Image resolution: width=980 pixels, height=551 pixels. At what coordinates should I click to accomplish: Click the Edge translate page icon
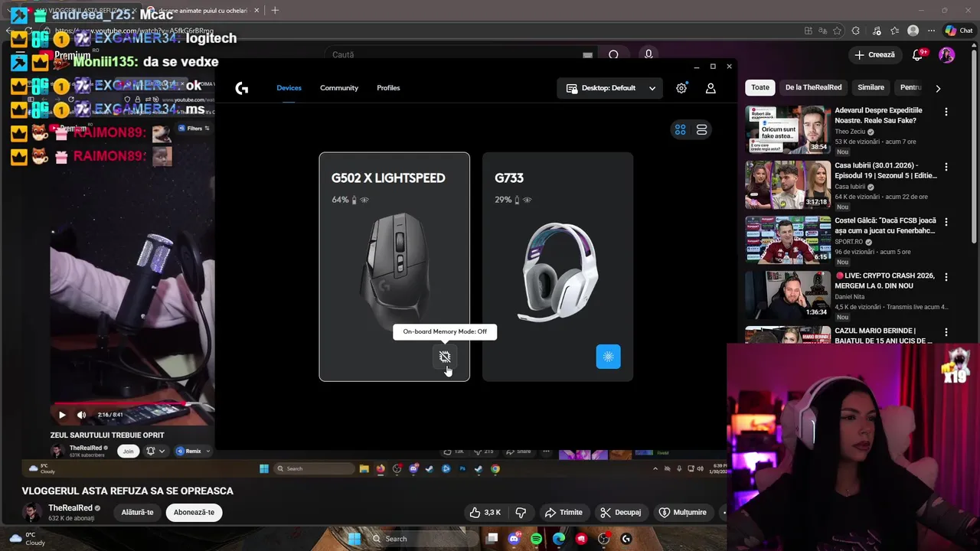tap(823, 31)
